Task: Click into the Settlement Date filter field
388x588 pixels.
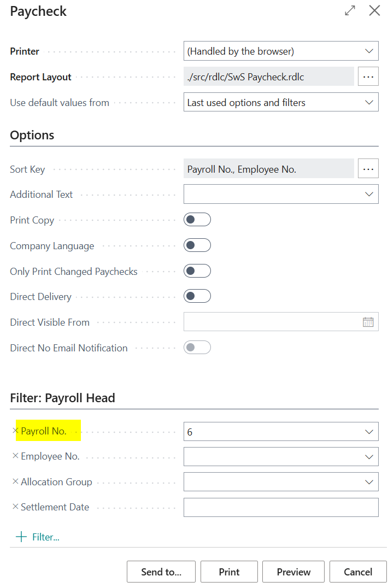Action: (280, 507)
